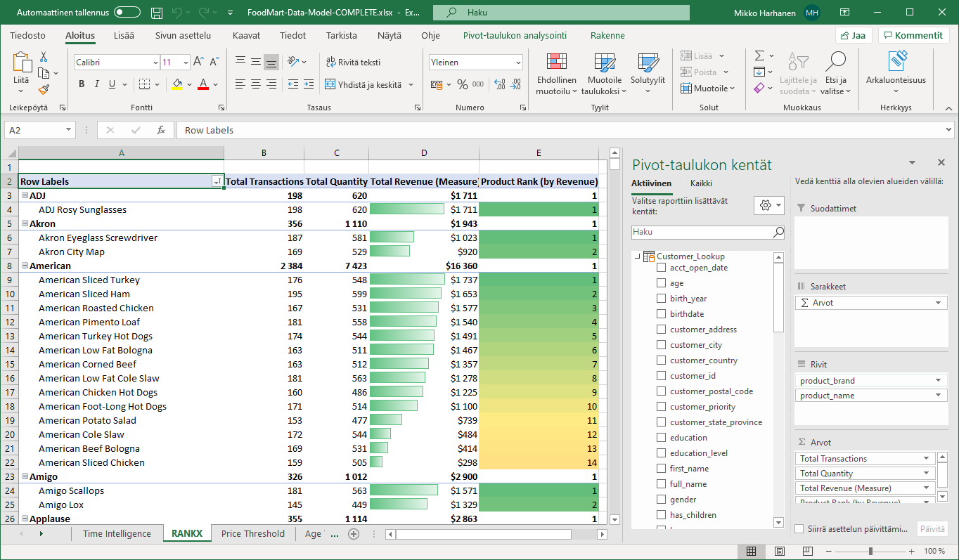Open the Row Labels filter dropdown
Image resolution: width=959 pixels, height=560 pixels.
point(217,181)
